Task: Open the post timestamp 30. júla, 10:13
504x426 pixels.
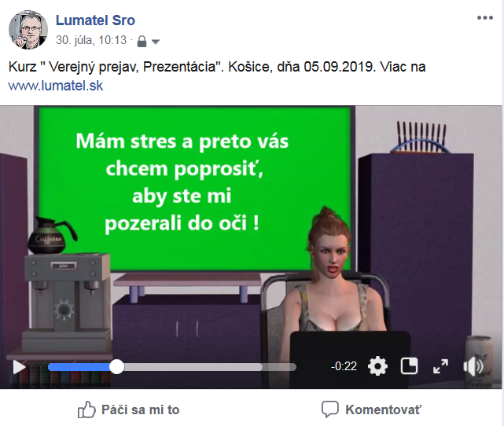Action: (x=91, y=40)
